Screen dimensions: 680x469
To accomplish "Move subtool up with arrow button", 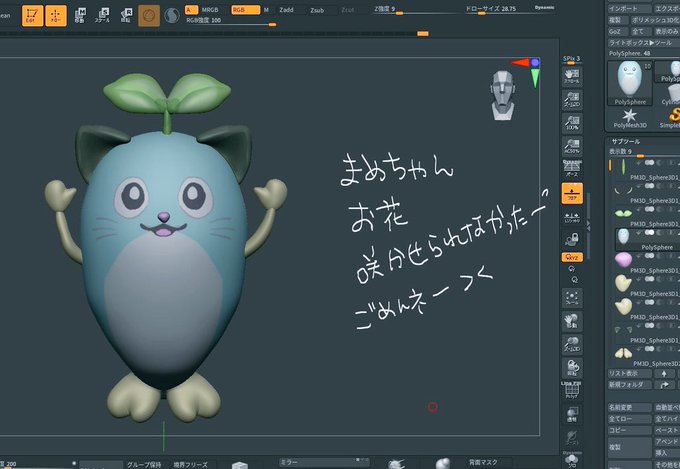I will point(664,374).
